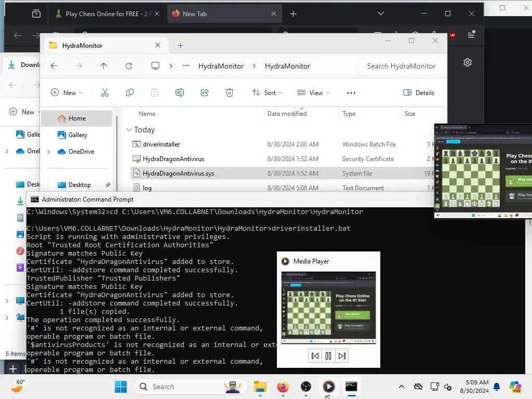Screen dimensions: 532x399
Task: Open the address bar path ellipsis
Action: point(186,66)
